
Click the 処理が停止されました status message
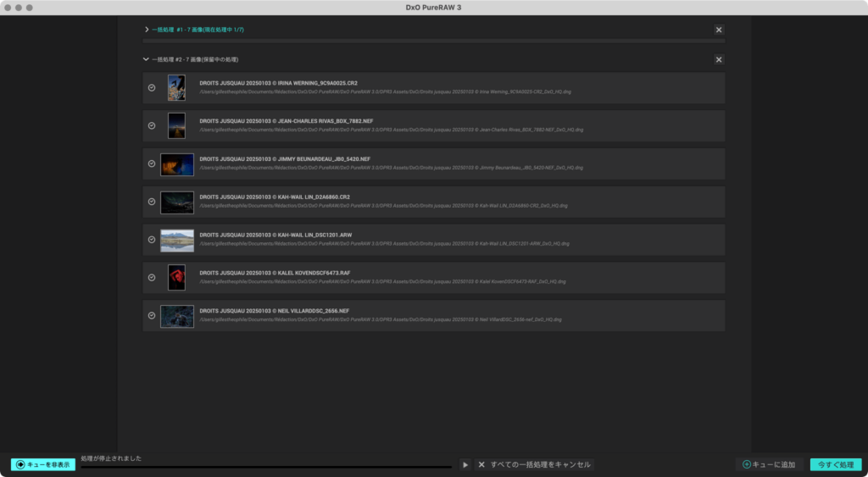point(111,458)
